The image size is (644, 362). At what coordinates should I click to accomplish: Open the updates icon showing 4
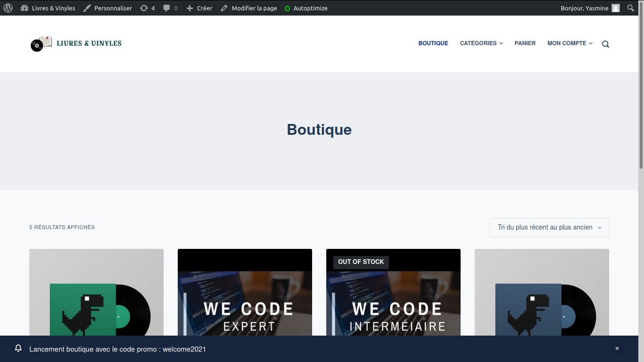(x=144, y=8)
